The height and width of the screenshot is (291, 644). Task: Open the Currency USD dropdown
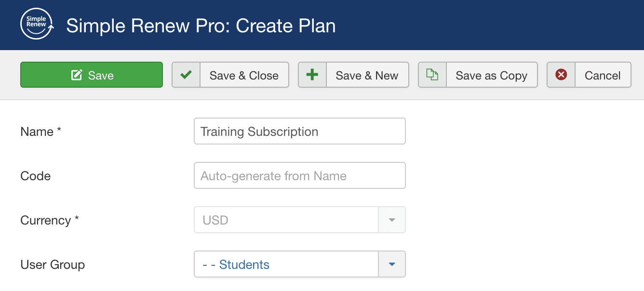[286, 220]
